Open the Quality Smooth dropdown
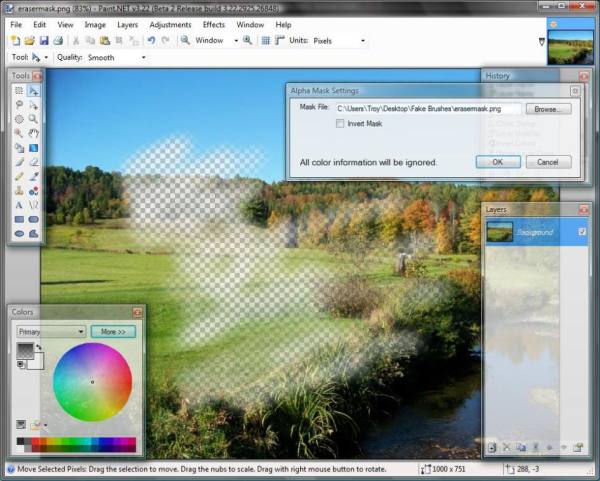Screen dimensions: 600x481 [x=115, y=58]
